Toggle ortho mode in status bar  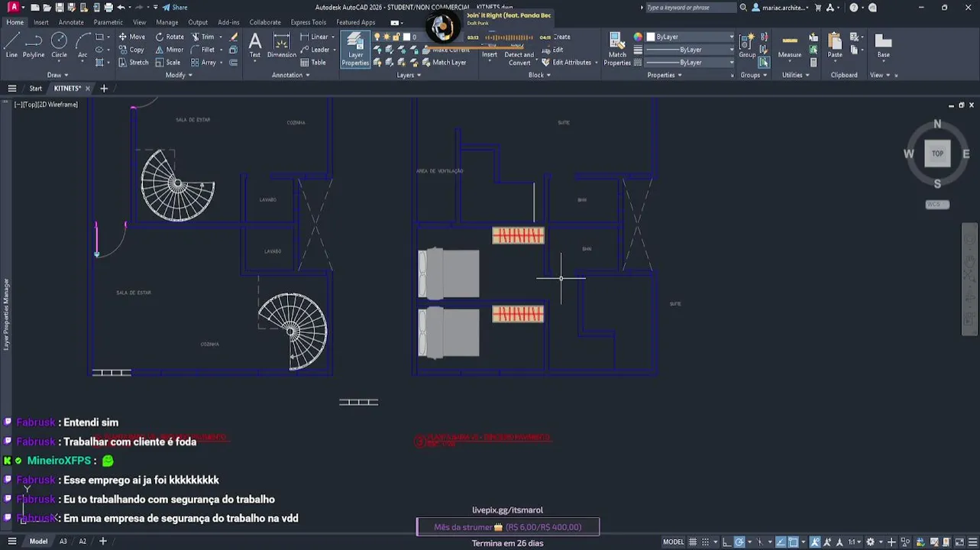click(726, 542)
